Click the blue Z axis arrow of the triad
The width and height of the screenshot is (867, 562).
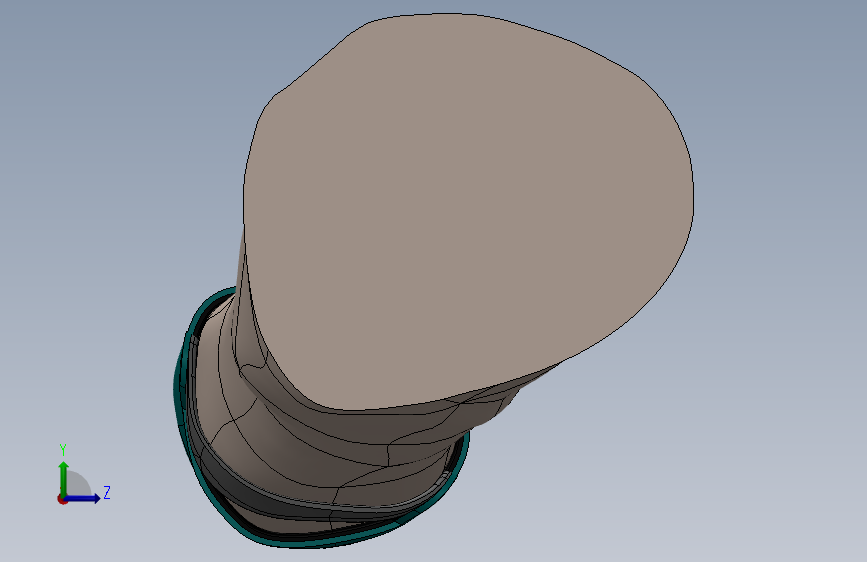[83, 498]
